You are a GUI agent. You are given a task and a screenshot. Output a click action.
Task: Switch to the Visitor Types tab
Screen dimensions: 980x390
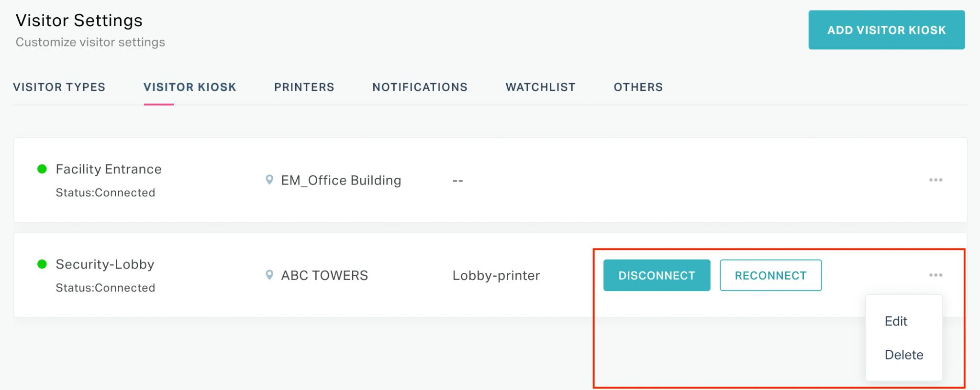click(x=59, y=87)
